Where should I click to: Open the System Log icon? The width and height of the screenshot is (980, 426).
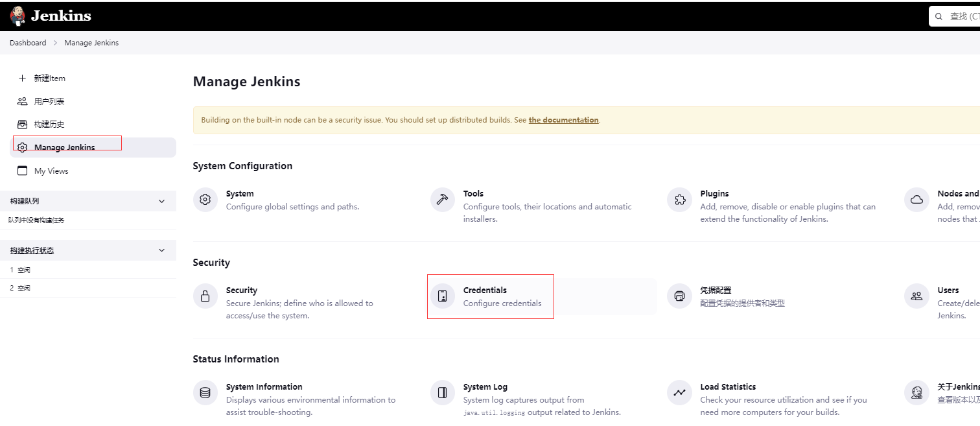click(443, 393)
